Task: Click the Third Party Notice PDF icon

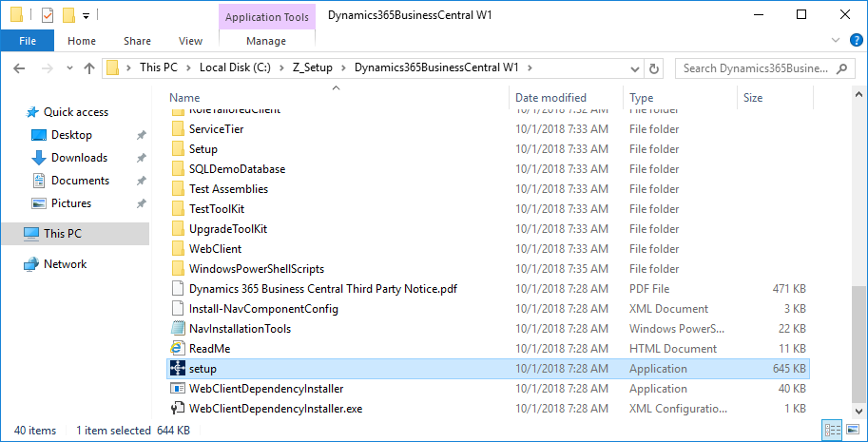Action: pyautogui.click(x=177, y=289)
